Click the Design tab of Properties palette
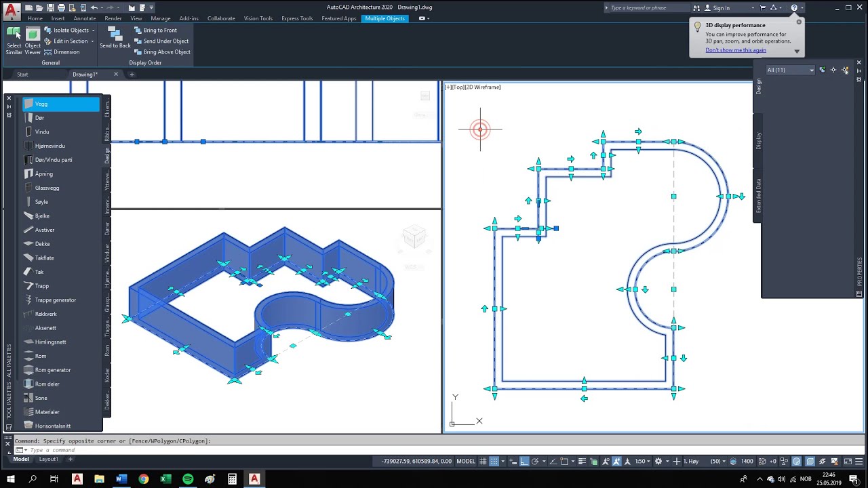868x488 pixels. click(x=758, y=86)
